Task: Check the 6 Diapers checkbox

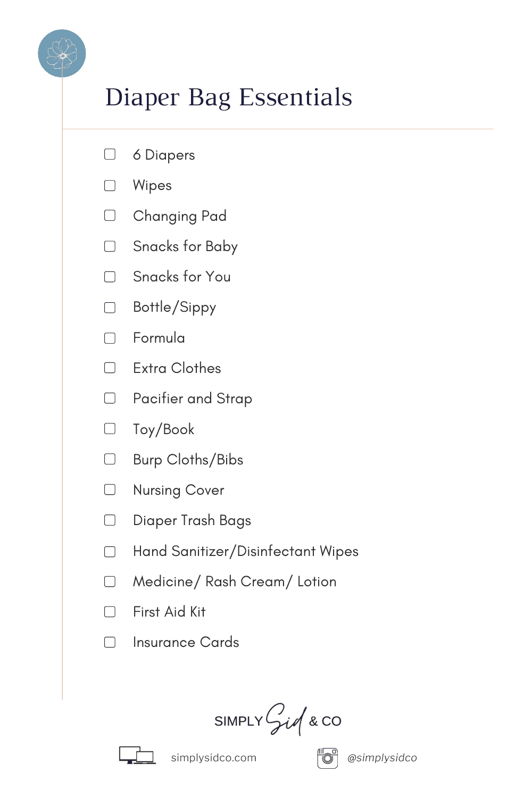Action: 110,154
